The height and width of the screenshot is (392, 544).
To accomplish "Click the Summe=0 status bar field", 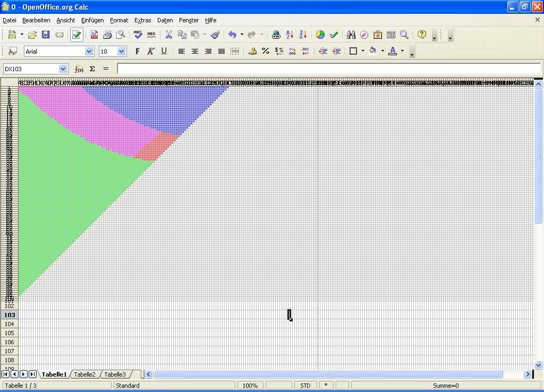I will click(445, 386).
